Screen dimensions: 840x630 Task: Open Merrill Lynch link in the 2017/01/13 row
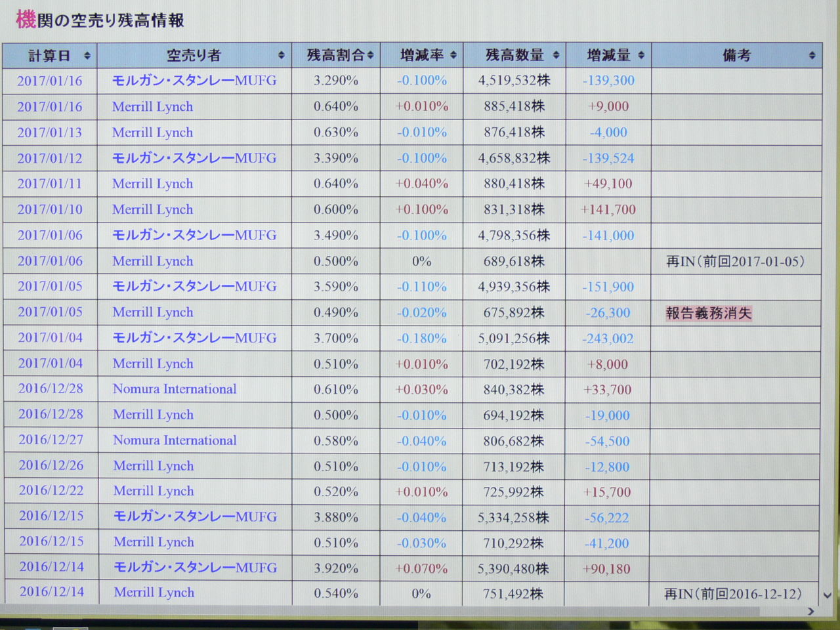(152, 133)
